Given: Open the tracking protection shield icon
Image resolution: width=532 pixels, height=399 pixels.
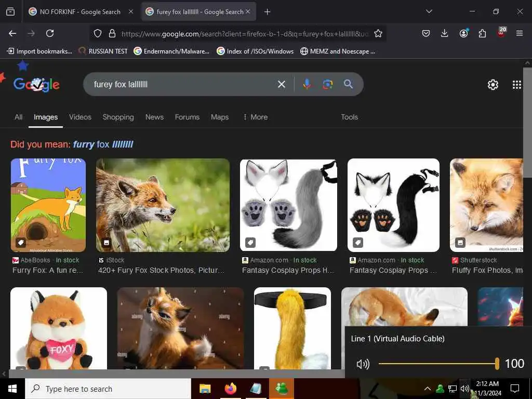Looking at the screenshot, I should click(98, 34).
